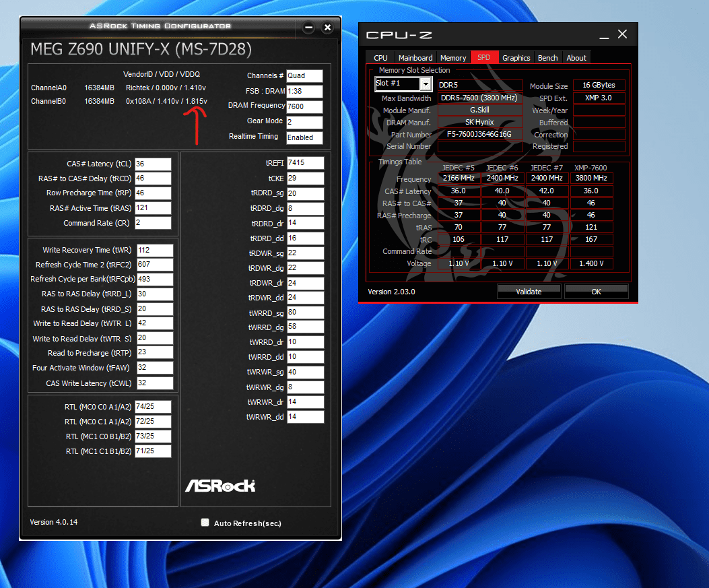
Task: Enable the Auto Refresh checkbox
Action: (205, 523)
